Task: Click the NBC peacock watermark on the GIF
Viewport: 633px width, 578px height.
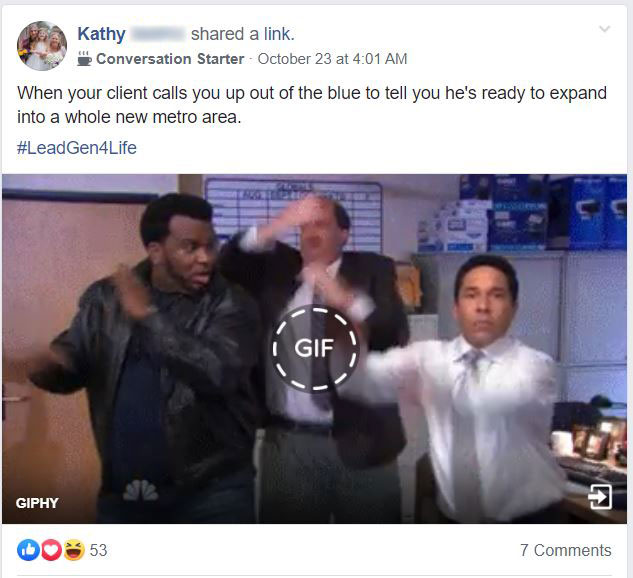Action: pos(141,490)
